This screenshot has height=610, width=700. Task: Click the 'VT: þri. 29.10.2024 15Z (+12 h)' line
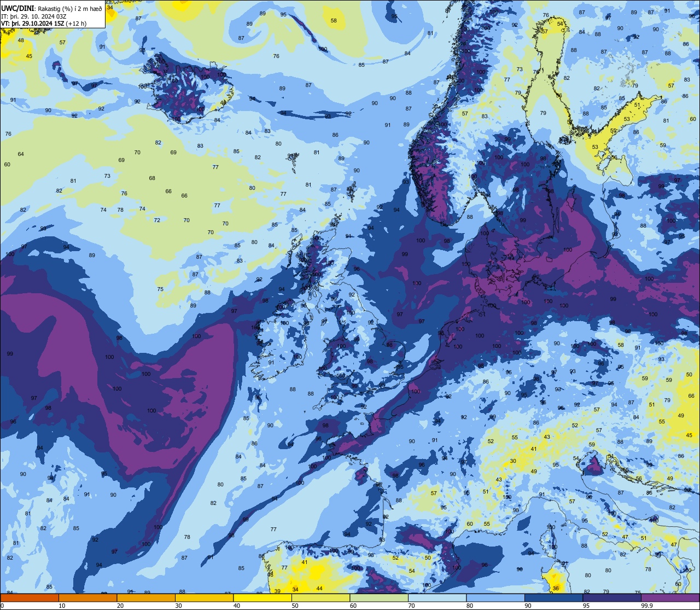pos(44,23)
